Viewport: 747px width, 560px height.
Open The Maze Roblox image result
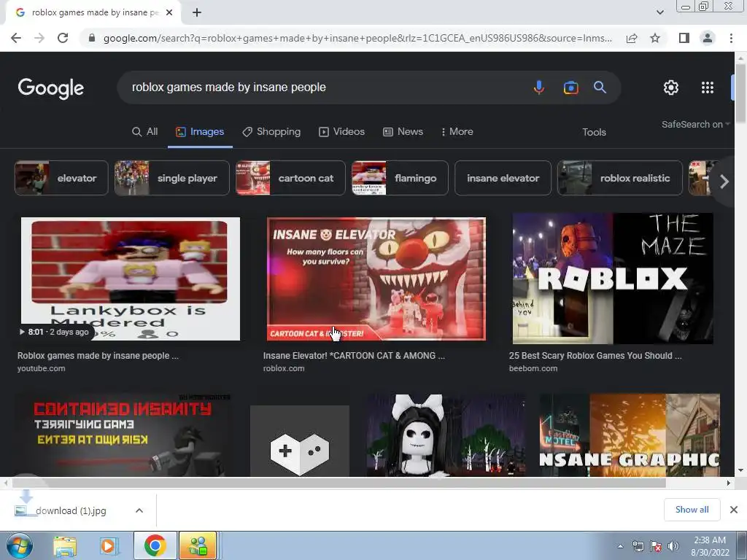point(613,279)
